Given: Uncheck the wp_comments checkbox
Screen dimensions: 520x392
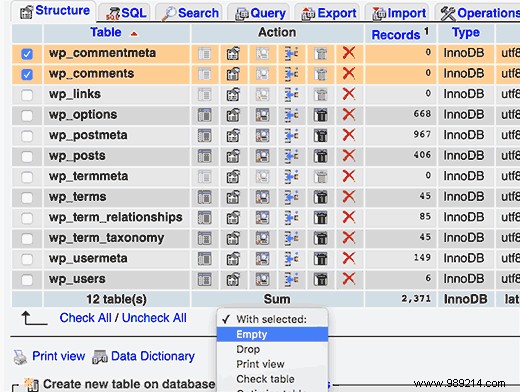Looking at the screenshot, I should 27,74.
